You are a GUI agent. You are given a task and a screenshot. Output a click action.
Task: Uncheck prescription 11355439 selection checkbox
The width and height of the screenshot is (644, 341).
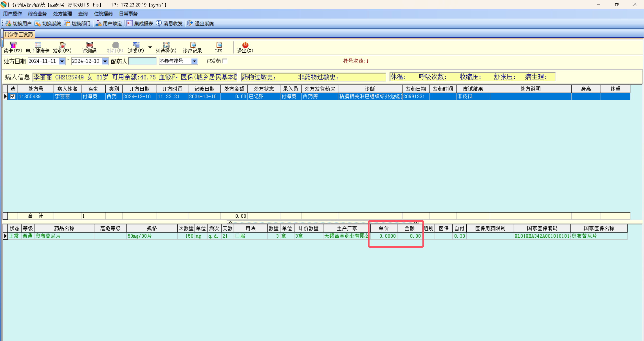(13, 96)
